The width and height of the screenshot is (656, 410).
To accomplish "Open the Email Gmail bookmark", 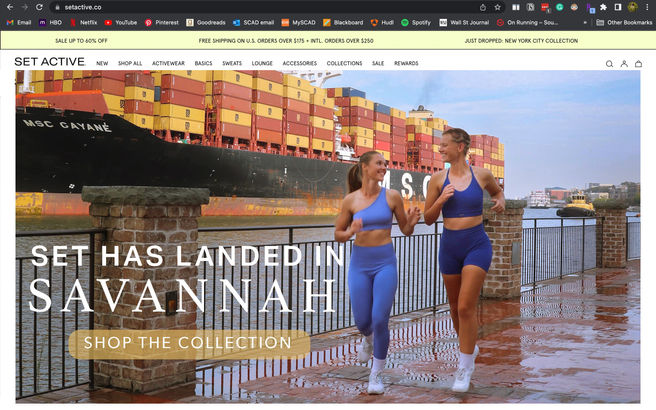I will pos(19,23).
